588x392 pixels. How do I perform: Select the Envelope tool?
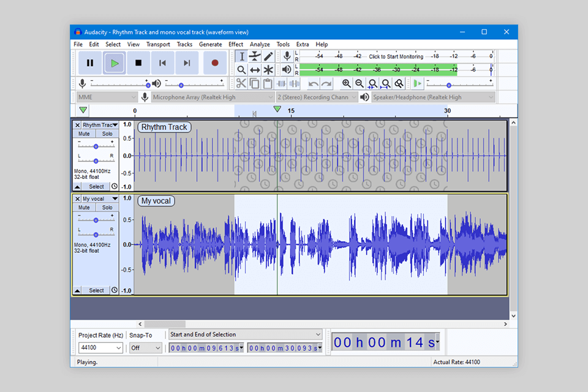tap(255, 56)
